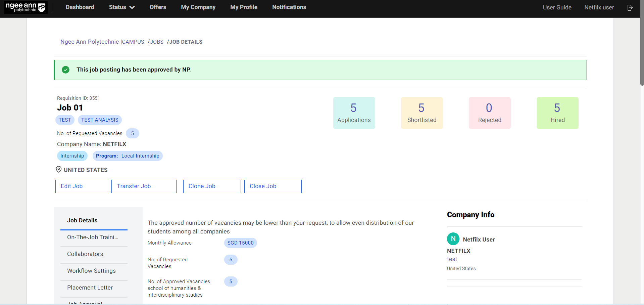Switch to the Collaborators tab
The height and width of the screenshot is (305, 644).
pyautogui.click(x=85, y=254)
